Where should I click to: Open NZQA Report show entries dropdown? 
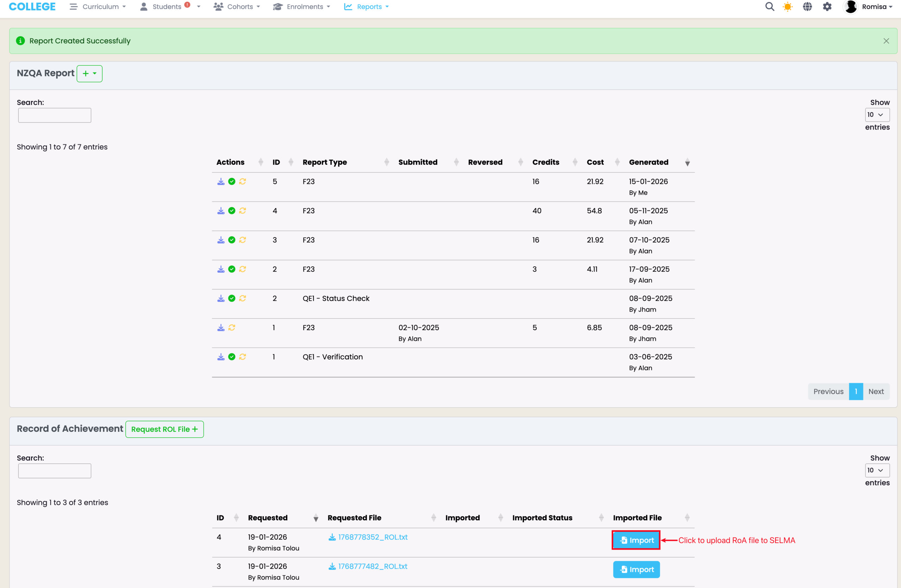tap(877, 115)
